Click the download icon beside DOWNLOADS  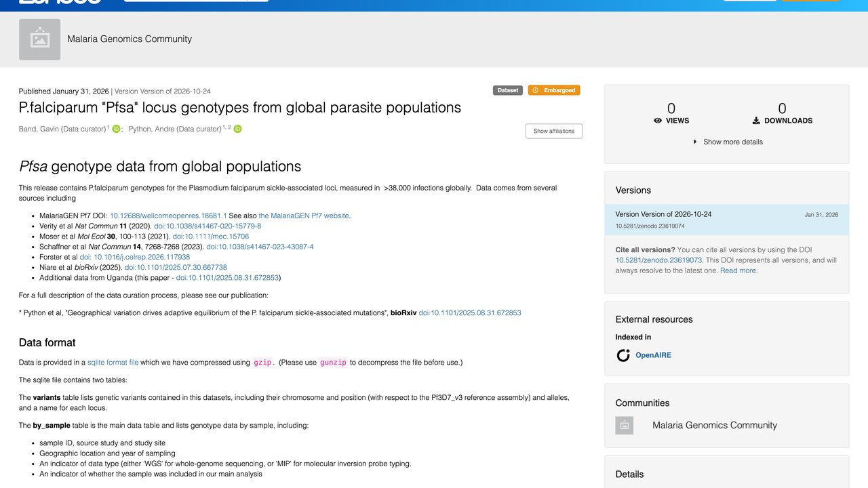[x=756, y=121]
